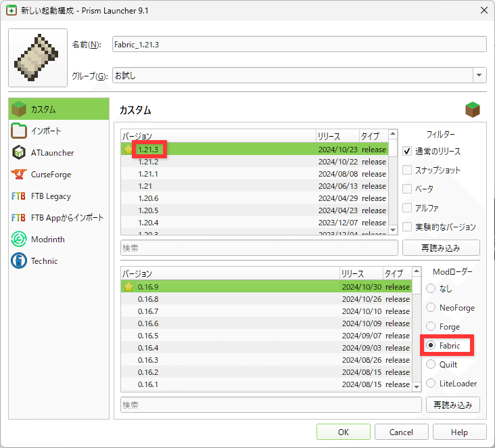Viewport: 495px width, 448px height.
Task: Open Help for this dialog
Action: (459, 432)
